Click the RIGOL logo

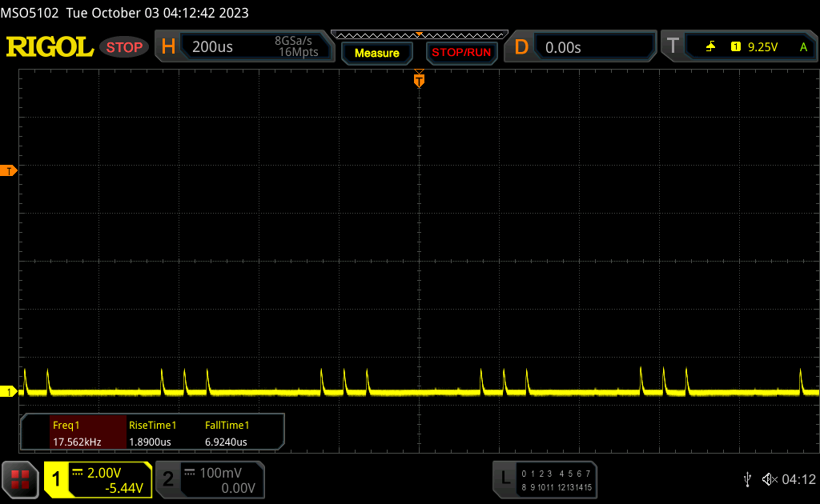click(x=50, y=47)
